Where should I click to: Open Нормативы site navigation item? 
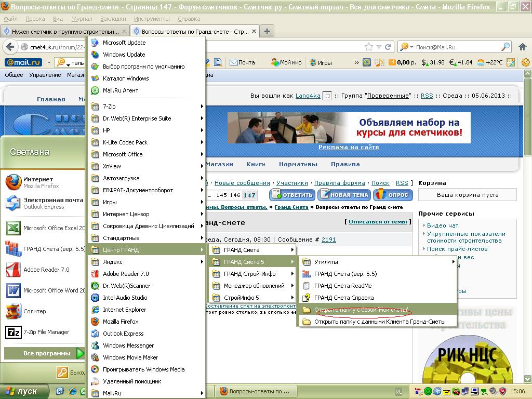(x=298, y=164)
